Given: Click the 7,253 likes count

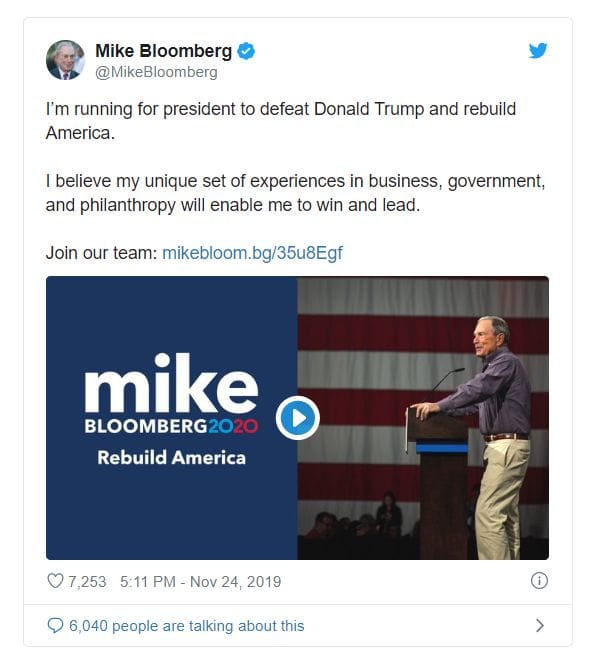Looking at the screenshot, I should (x=87, y=582).
